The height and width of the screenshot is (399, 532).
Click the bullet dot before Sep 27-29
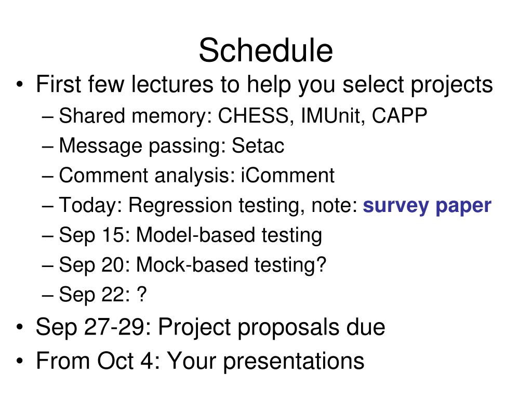pos(20,327)
